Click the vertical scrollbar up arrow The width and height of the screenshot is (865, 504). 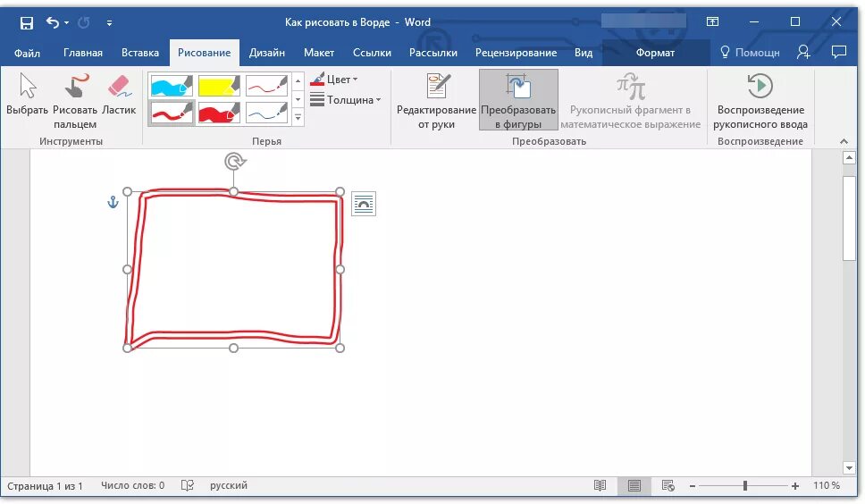(849, 158)
